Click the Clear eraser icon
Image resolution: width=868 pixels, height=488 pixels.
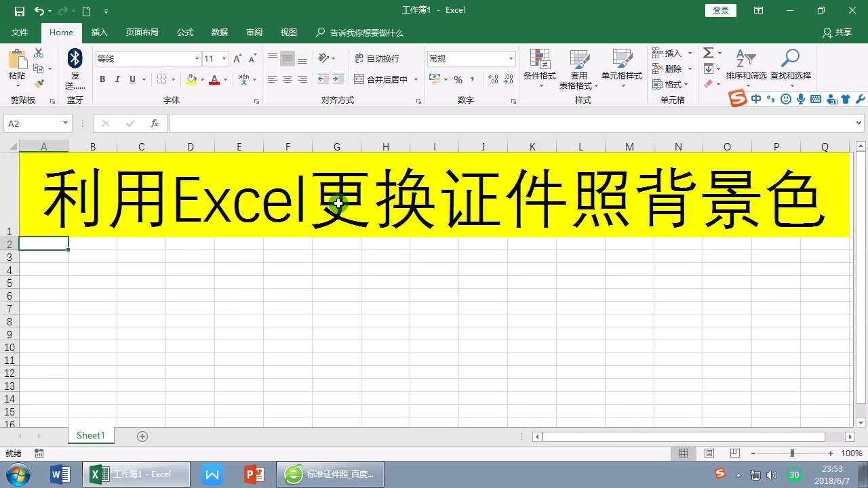(708, 84)
